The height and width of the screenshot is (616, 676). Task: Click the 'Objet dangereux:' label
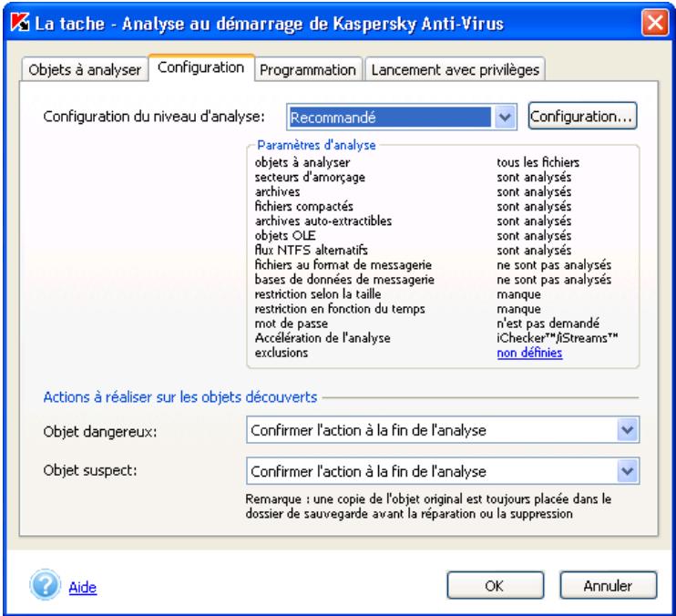(100, 432)
